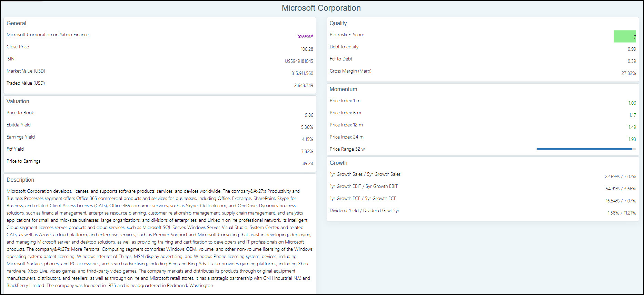The width and height of the screenshot is (644, 295).
Task: Click the 'Traded Value (USD)' label
Action: 26,83
